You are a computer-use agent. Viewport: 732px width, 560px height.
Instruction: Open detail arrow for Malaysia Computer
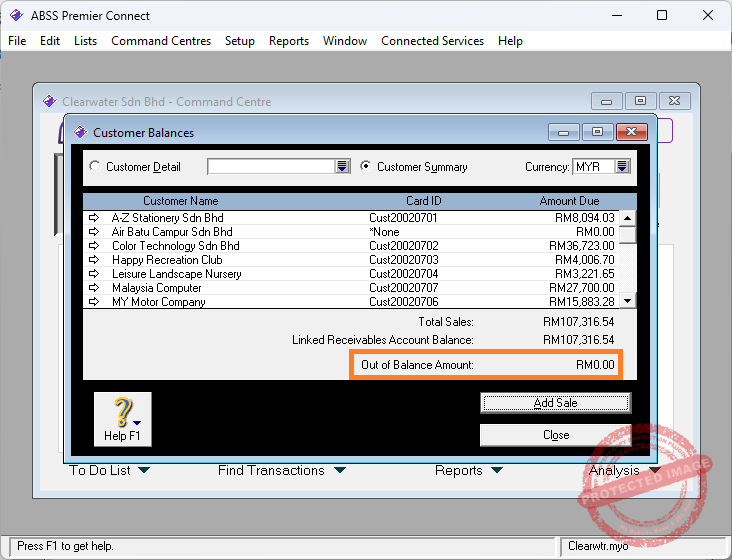tap(94, 287)
